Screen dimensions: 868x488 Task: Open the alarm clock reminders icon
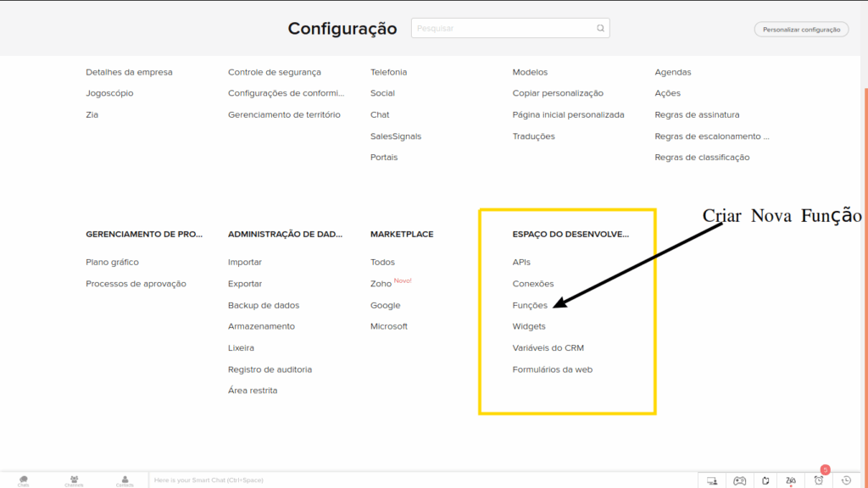click(x=818, y=480)
